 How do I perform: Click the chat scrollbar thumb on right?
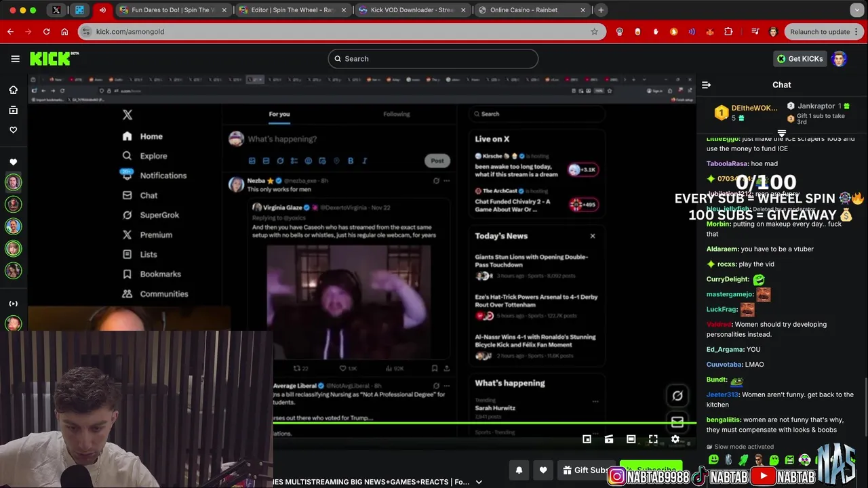click(x=866, y=407)
